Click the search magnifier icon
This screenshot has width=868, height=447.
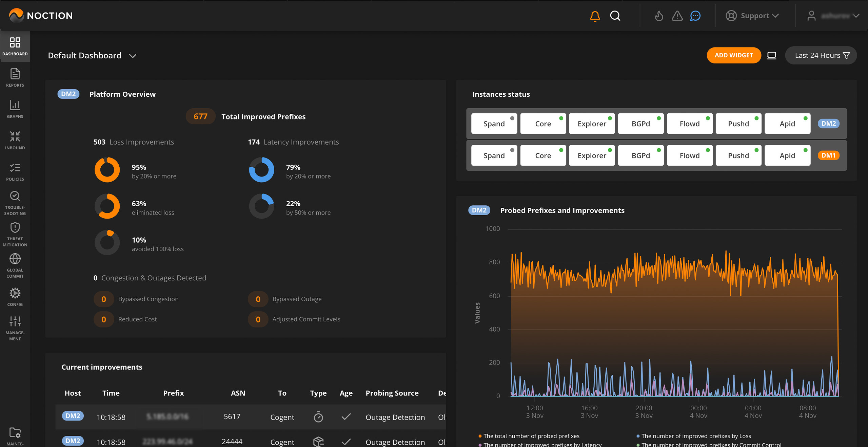point(615,16)
